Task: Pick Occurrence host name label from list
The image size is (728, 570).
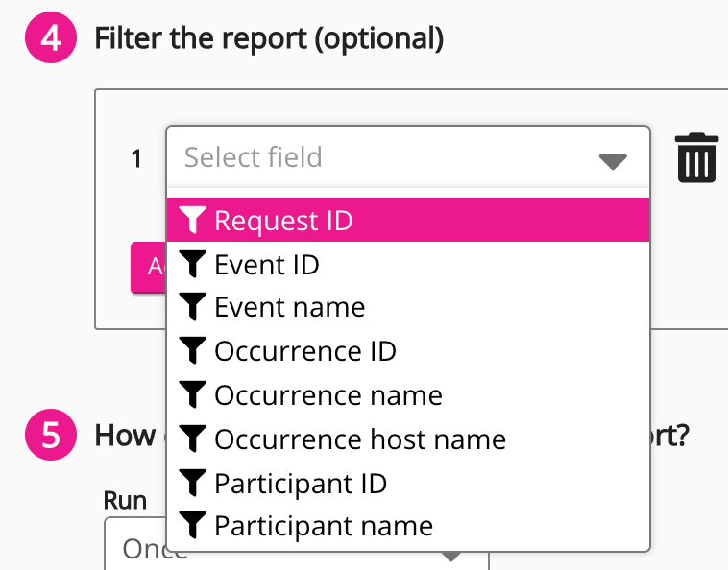Action: click(359, 439)
